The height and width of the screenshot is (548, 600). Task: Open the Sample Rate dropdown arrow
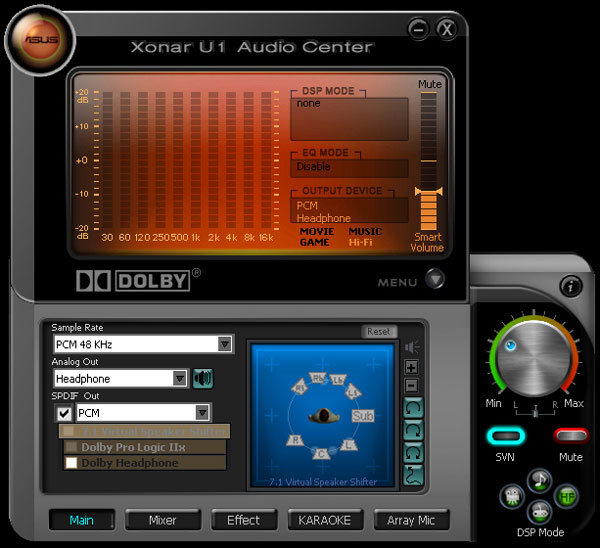point(225,344)
